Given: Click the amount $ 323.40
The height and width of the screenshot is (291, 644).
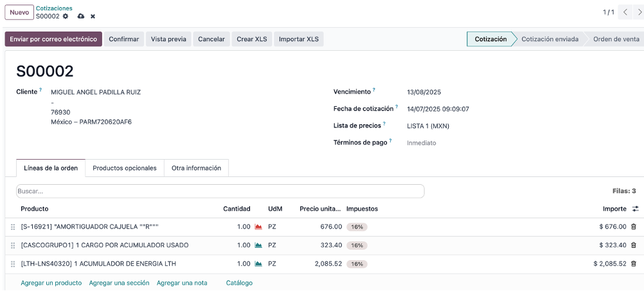Looking at the screenshot, I should coord(613,245).
